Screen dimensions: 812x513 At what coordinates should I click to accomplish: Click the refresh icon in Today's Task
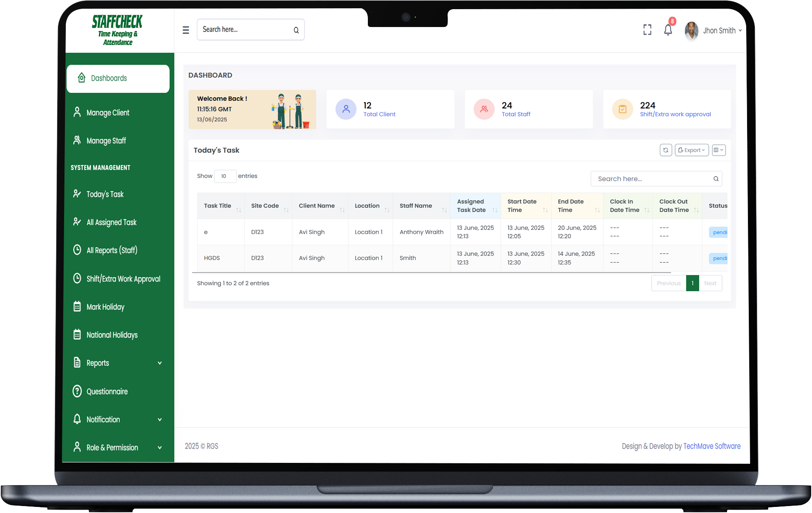tap(666, 150)
